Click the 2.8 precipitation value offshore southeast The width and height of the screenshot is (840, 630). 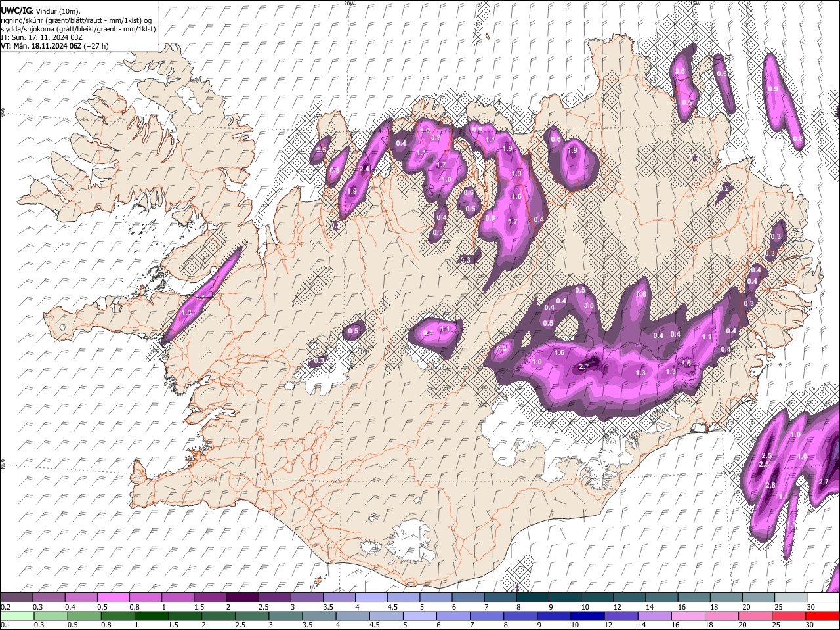(x=770, y=486)
